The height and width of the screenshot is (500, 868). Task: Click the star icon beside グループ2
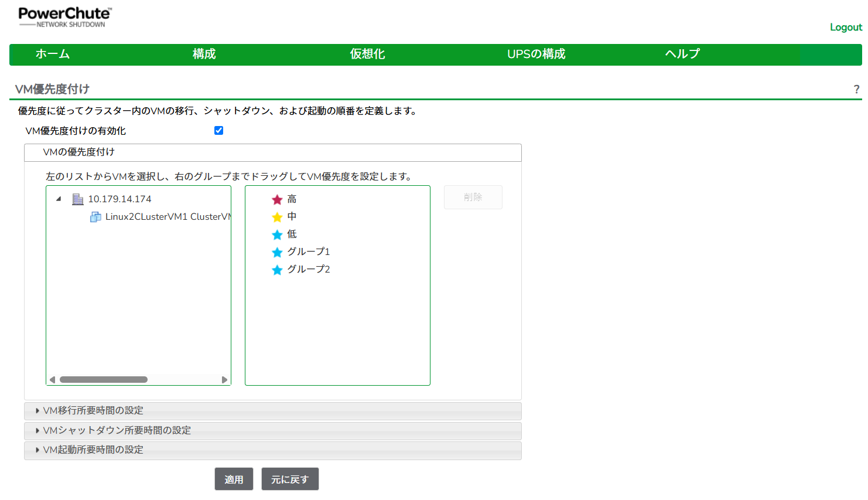click(277, 270)
